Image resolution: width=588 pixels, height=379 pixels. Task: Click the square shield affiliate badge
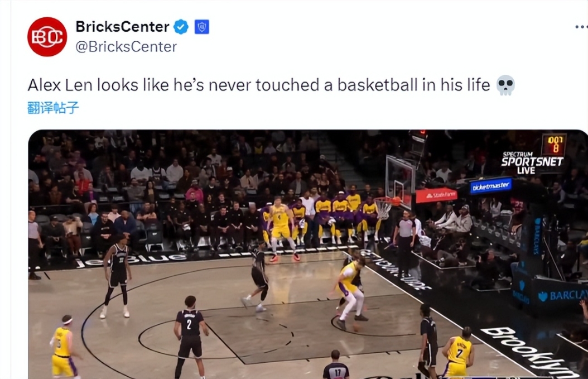coord(202,27)
